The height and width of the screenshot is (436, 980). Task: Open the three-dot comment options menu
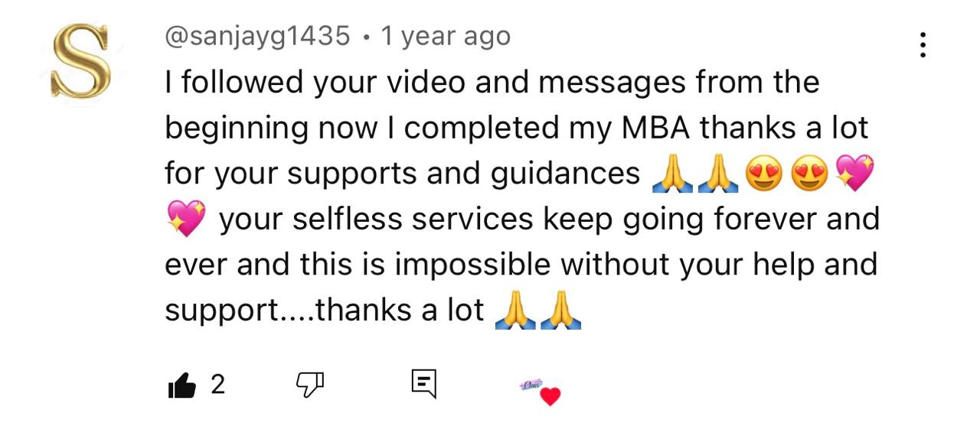tap(923, 45)
